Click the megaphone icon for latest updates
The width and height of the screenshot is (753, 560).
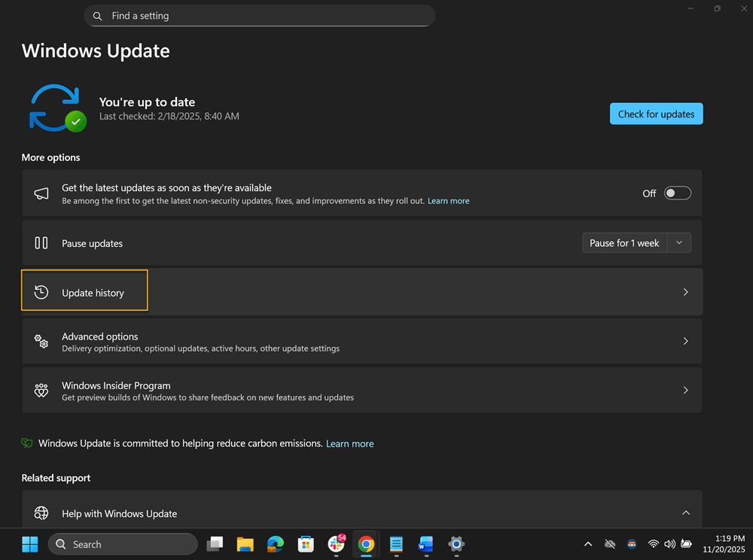pos(41,193)
